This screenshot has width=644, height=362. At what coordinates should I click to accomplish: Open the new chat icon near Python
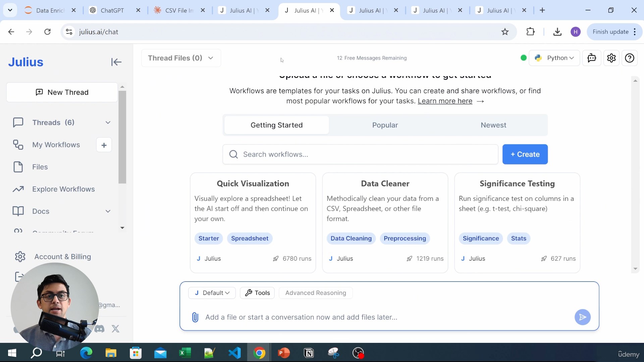[592, 58]
